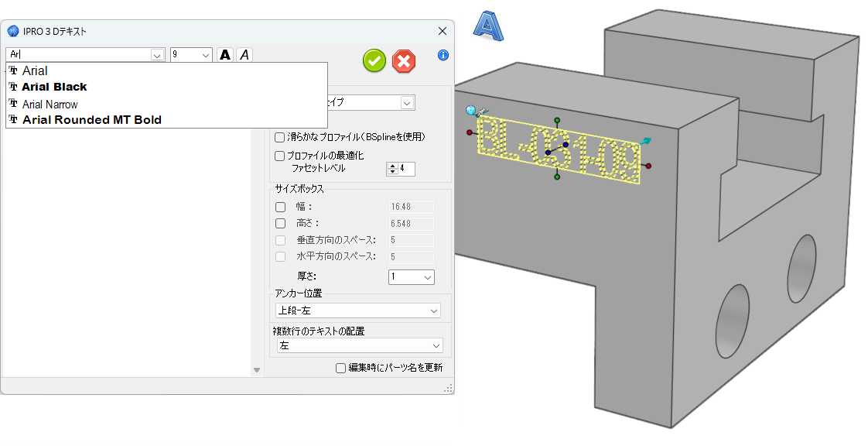Click the text area scrollbar down arrow
Screen dimensions: 868x446
click(x=256, y=370)
